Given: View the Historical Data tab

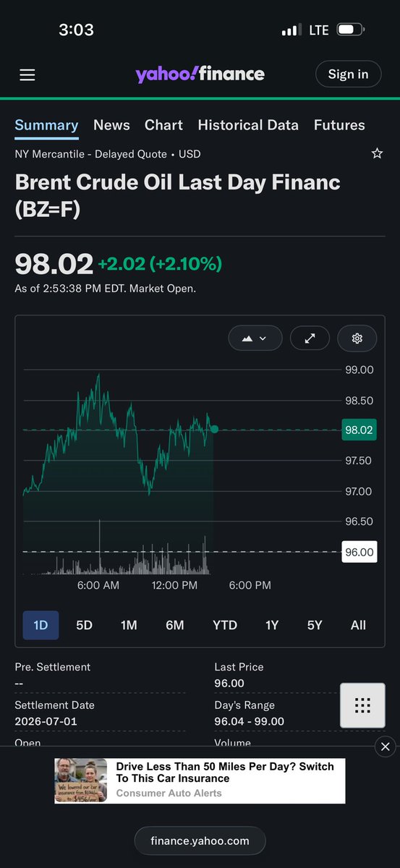Looking at the screenshot, I should tap(248, 125).
